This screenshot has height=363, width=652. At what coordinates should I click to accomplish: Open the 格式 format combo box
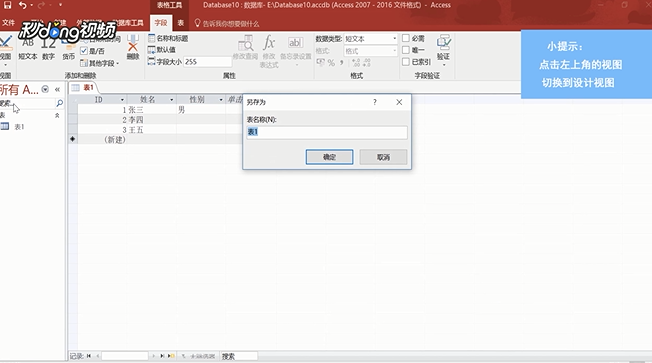click(x=370, y=51)
